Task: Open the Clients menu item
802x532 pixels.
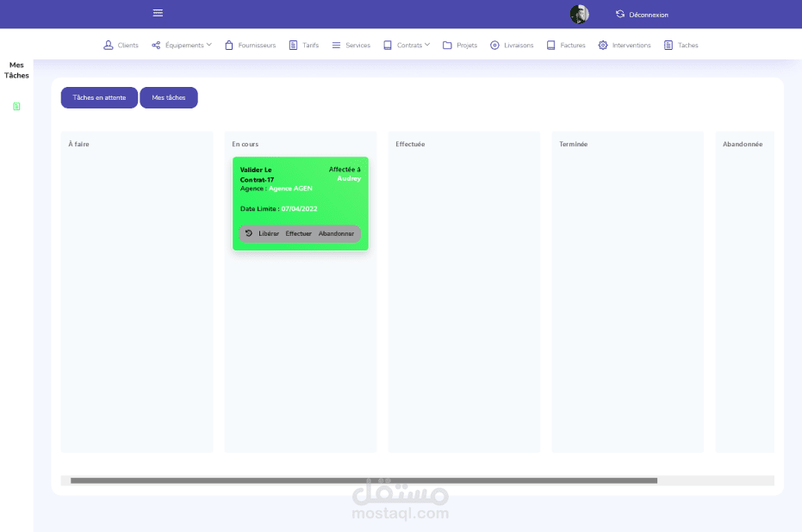Action: click(127, 46)
